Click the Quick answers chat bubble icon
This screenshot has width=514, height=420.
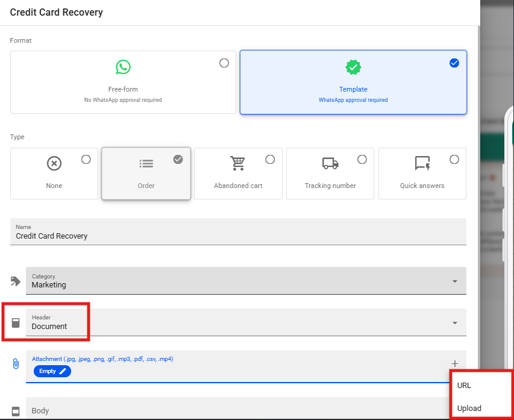coord(422,163)
